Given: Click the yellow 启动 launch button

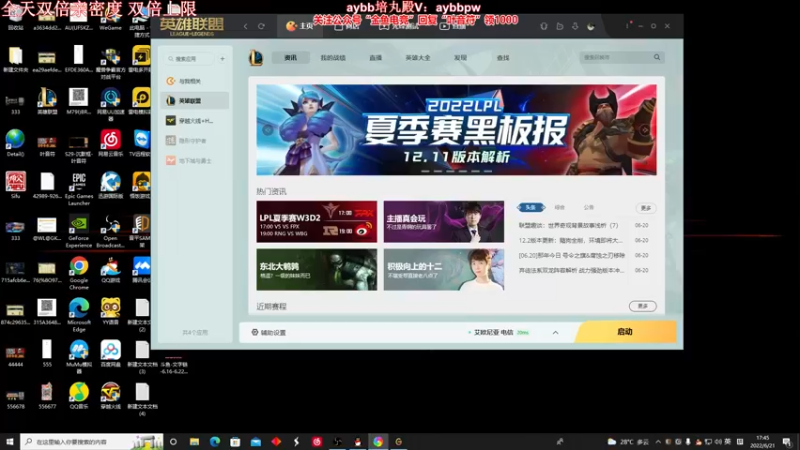Looking at the screenshot, I should click(x=626, y=332).
